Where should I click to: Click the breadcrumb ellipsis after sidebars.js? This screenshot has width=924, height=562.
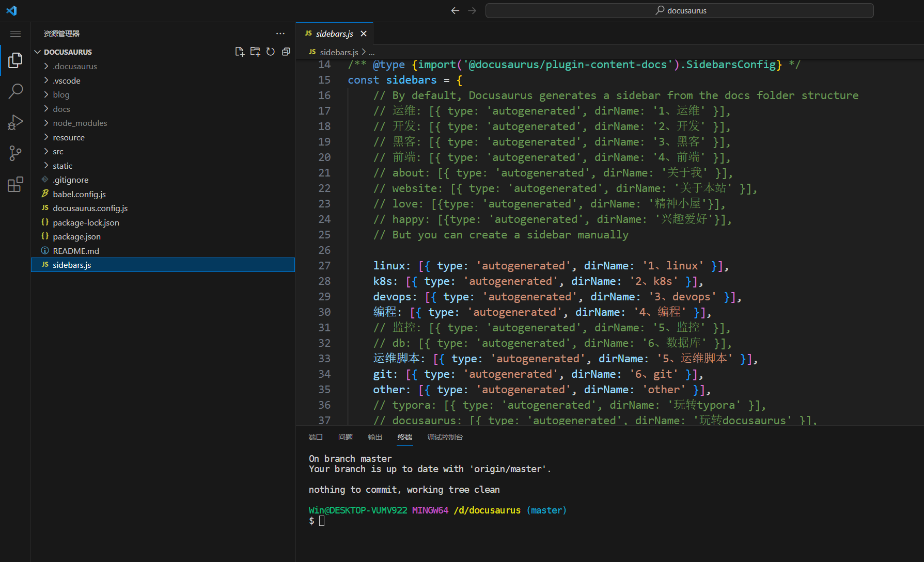pyautogui.click(x=372, y=52)
